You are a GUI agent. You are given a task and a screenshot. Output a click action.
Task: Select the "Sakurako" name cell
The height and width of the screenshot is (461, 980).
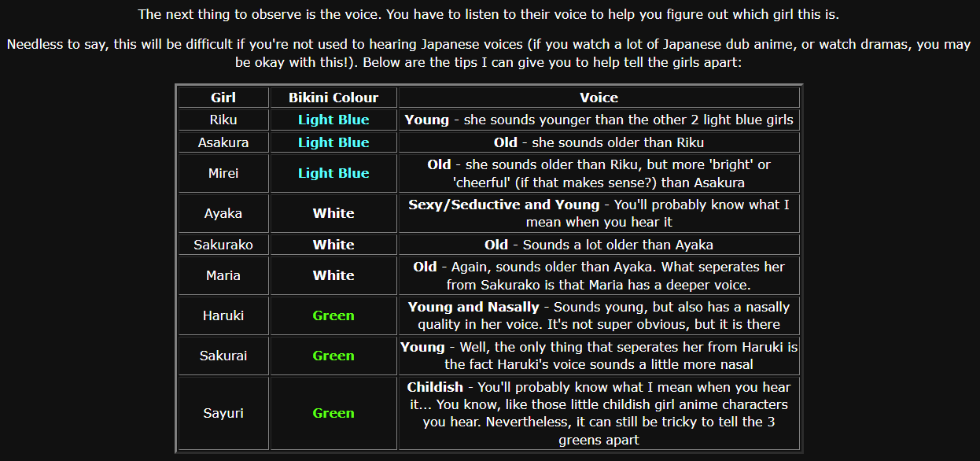tap(223, 245)
